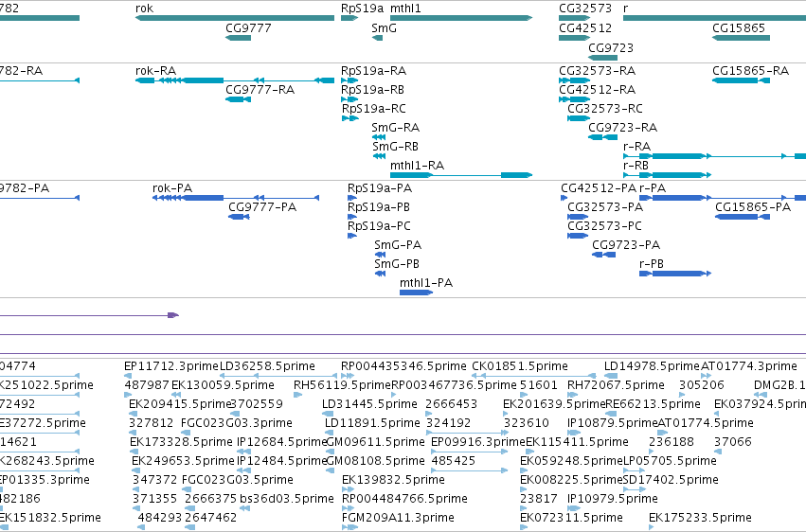Click the rok gene bar in top track

pos(235,18)
